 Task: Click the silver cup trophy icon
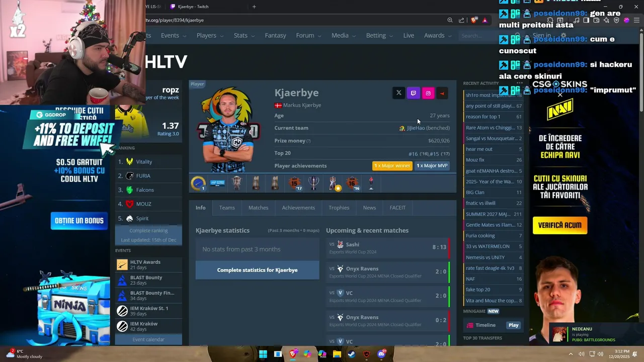point(314,183)
